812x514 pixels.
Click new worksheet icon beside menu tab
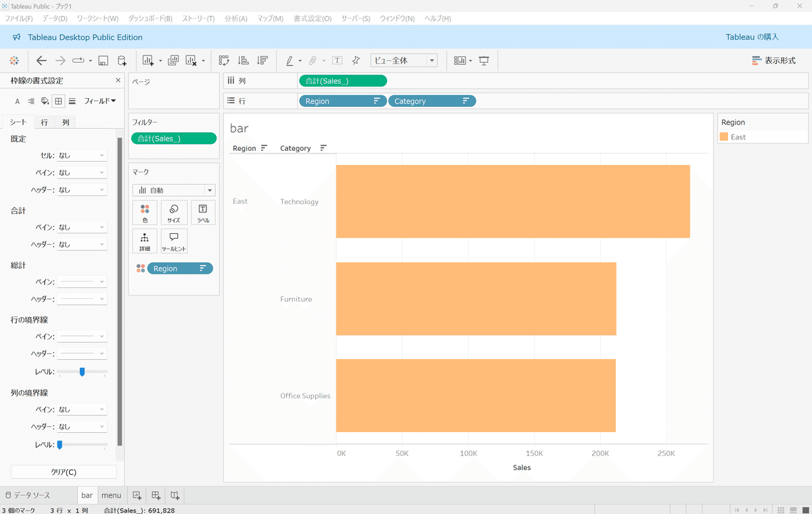point(137,495)
